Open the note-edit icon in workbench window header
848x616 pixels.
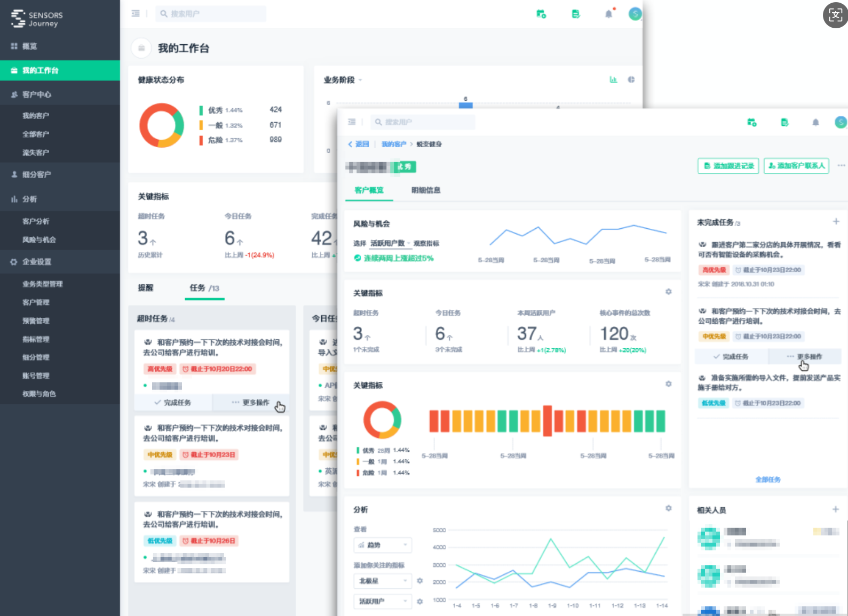(576, 14)
